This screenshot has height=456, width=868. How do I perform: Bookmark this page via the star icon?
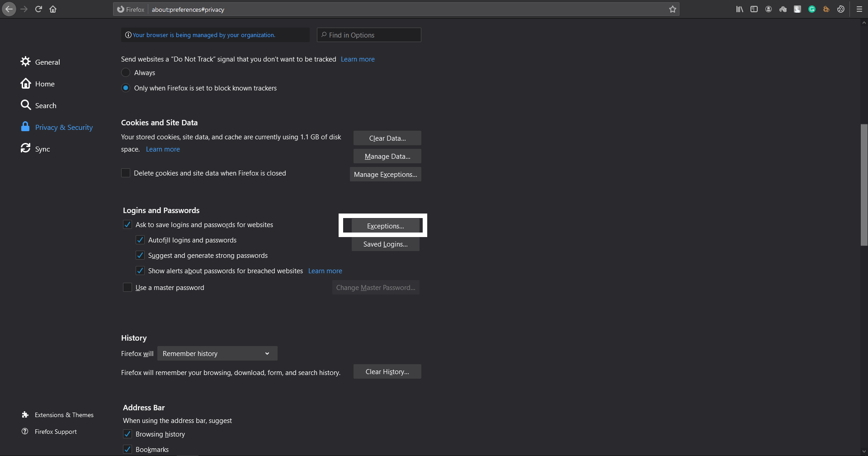(672, 9)
